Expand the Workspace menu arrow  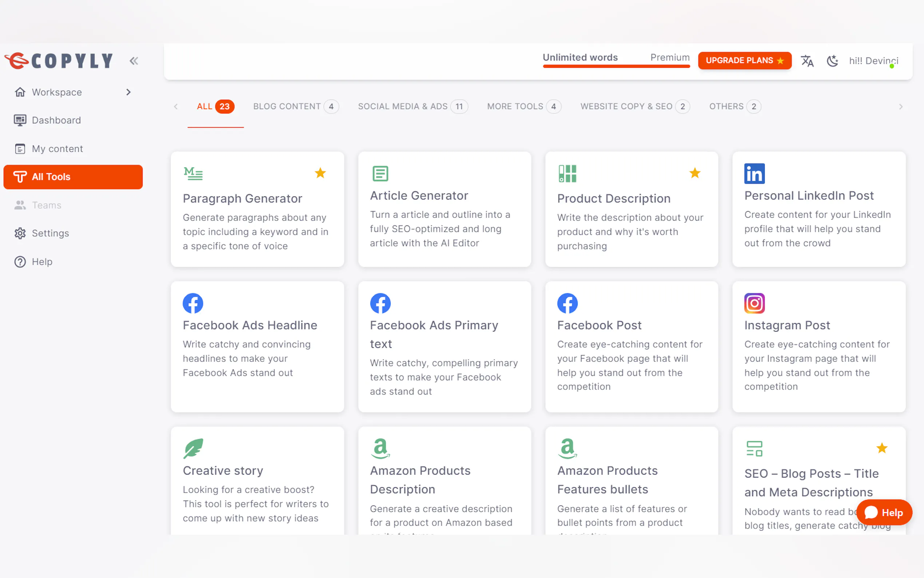pyautogui.click(x=128, y=92)
